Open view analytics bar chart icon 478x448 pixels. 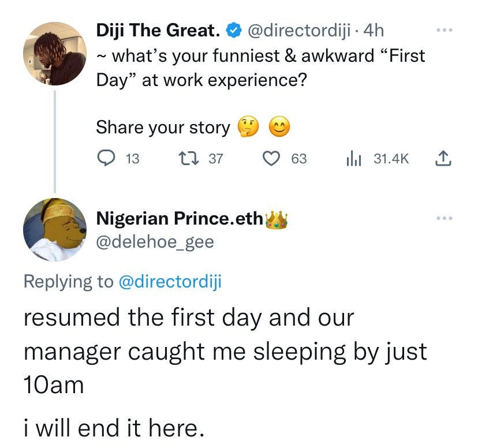[x=353, y=159]
